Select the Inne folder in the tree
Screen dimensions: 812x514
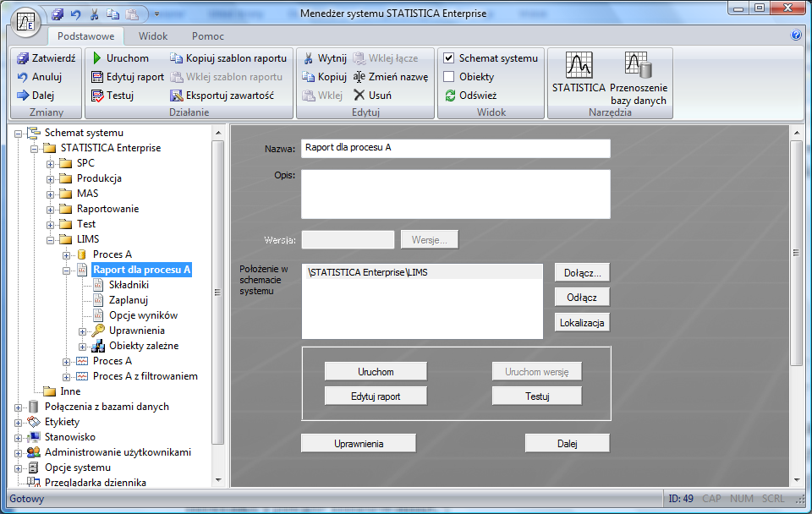[70, 391]
